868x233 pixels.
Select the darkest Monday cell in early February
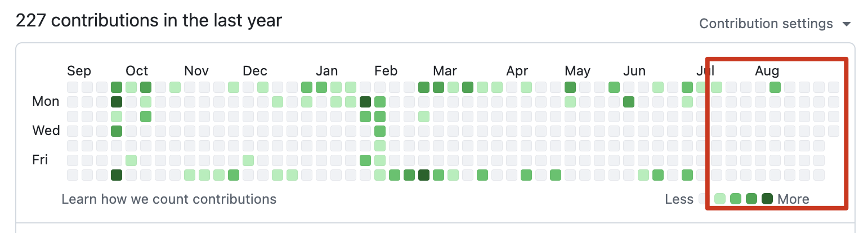point(365,102)
